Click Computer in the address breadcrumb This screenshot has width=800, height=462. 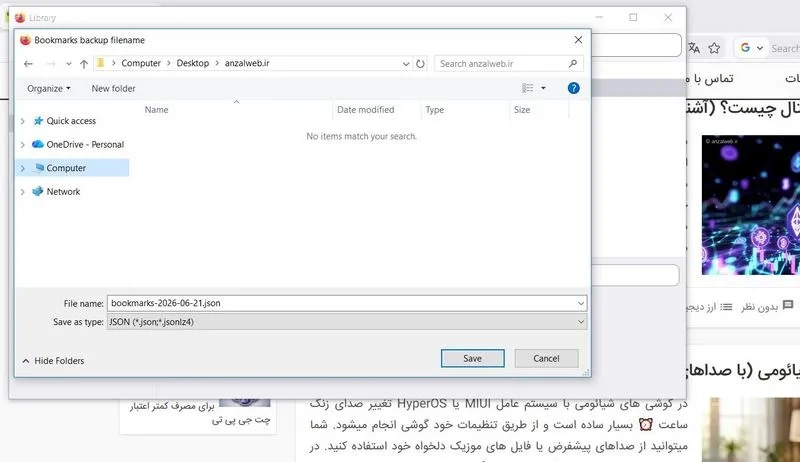(x=141, y=63)
